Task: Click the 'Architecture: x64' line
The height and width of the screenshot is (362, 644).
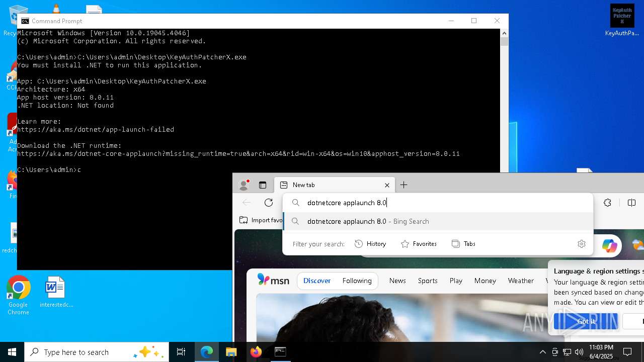Action: coord(51,89)
